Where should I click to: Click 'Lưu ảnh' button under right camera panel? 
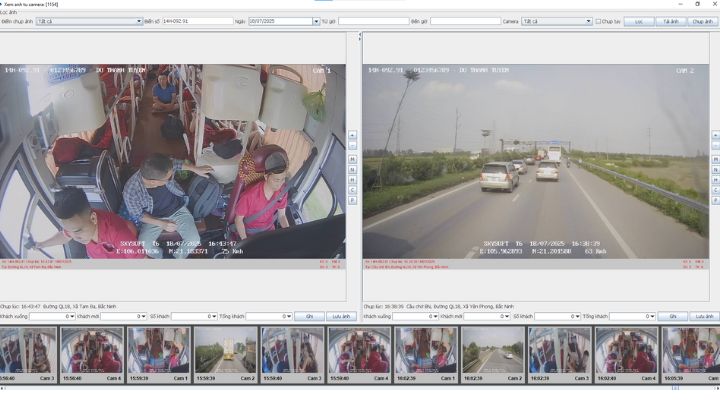(704, 316)
